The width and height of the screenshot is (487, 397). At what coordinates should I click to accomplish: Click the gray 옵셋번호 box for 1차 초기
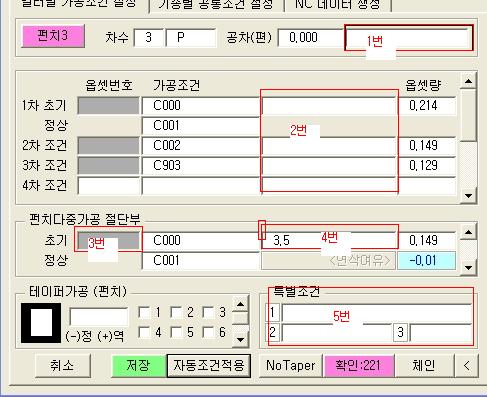pos(108,105)
